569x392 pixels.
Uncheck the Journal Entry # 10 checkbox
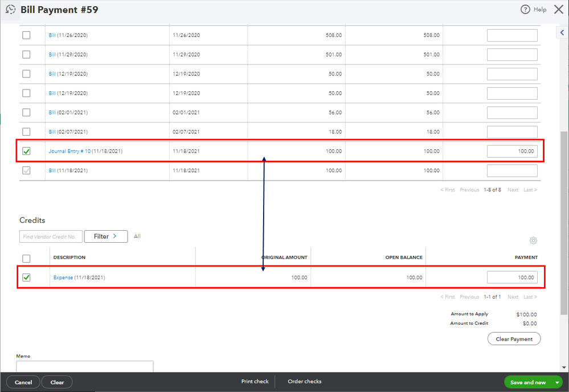(27, 151)
